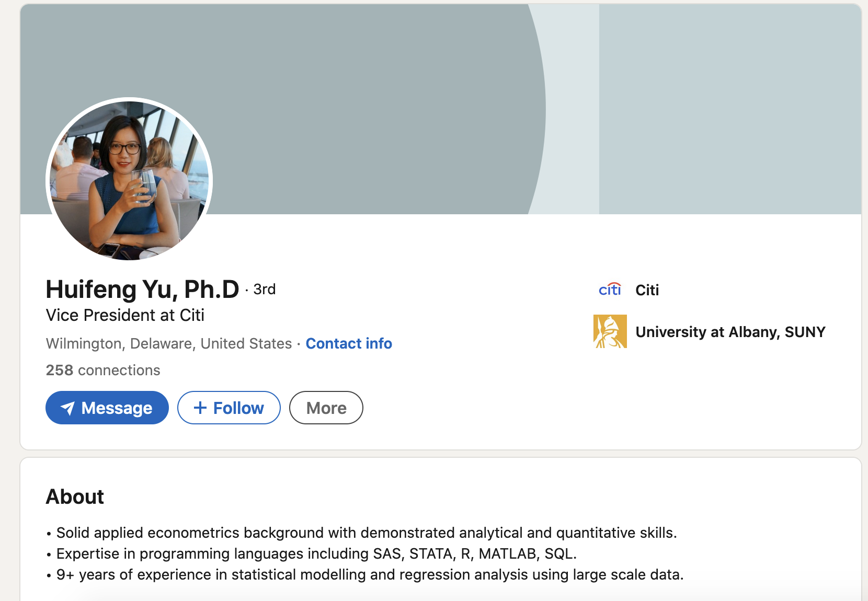Open the profile photo
868x601 pixels.
[129, 180]
